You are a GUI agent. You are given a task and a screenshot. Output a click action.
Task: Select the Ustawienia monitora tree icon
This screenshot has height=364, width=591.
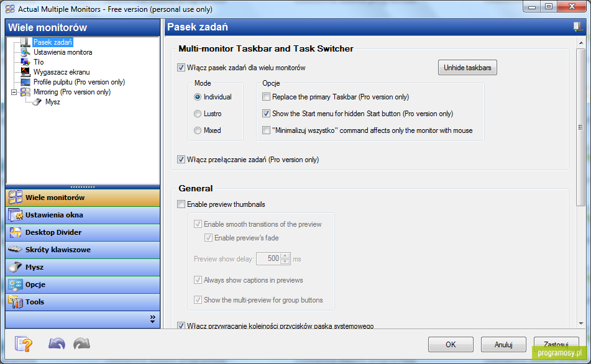tap(25, 52)
